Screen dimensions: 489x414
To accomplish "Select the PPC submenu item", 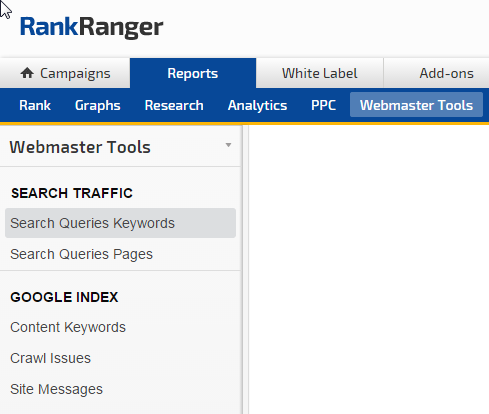I will tap(323, 105).
